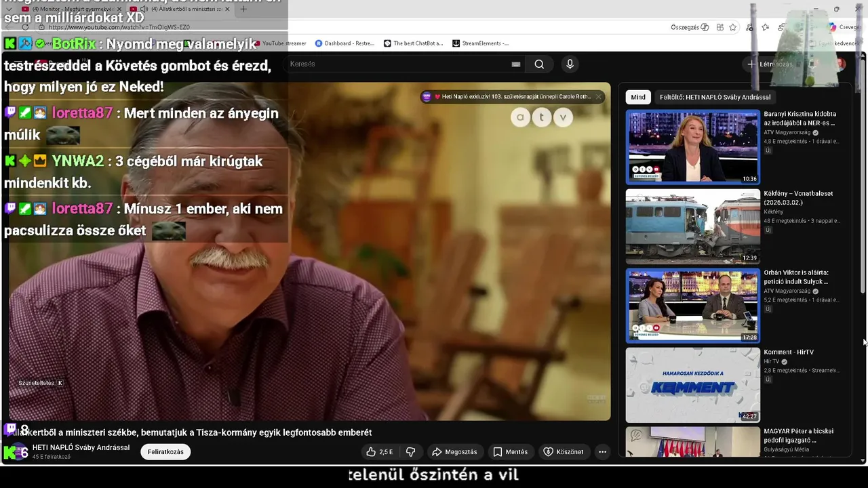Start voice search with the microphone icon
Viewport: 868px width, 488px height.
tap(570, 64)
